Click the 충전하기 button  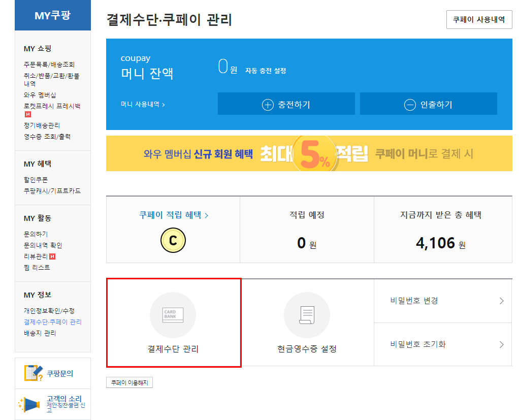coord(286,104)
